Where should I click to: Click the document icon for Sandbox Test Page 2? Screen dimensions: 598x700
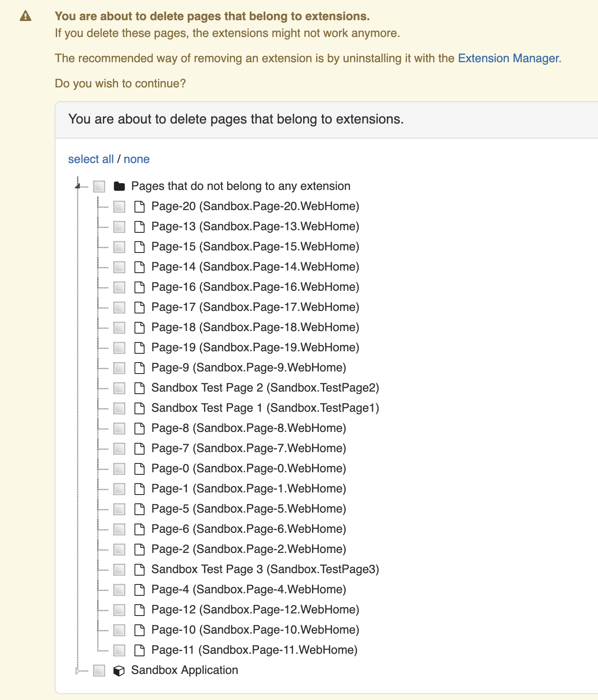[139, 388]
